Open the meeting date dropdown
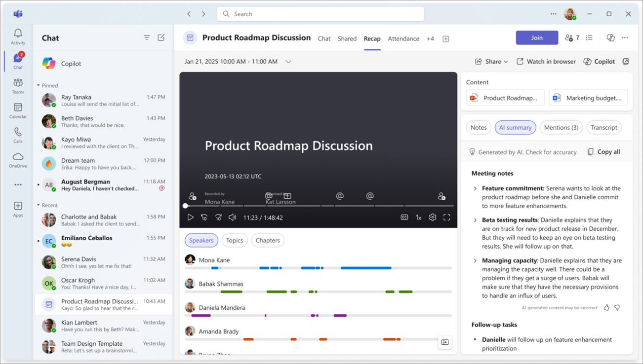Screen dimensions: 643x364 pyautogui.click(x=288, y=61)
